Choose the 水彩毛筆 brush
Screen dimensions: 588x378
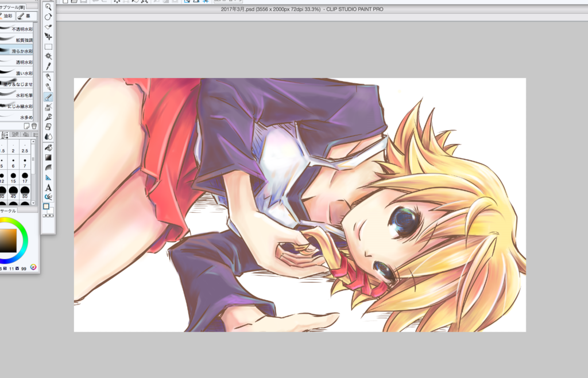click(17, 95)
